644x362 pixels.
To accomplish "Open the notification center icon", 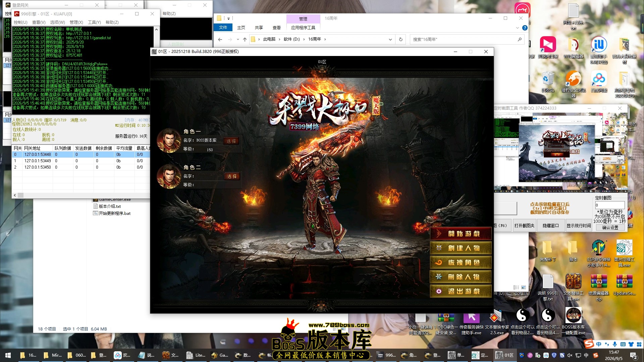I will [634, 355].
